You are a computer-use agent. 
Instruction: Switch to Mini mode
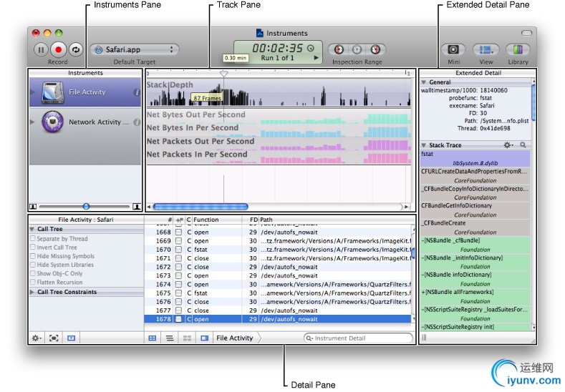[x=453, y=49]
